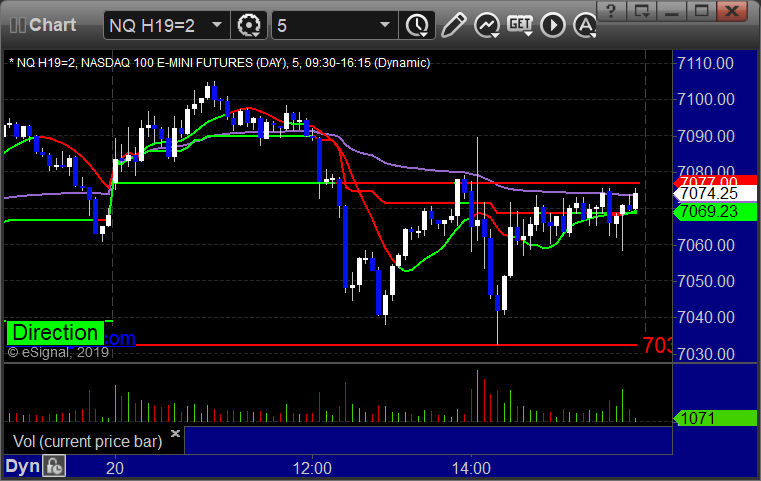Click the pop-out window menu icon
761x481 pixels.
coord(642,10)
